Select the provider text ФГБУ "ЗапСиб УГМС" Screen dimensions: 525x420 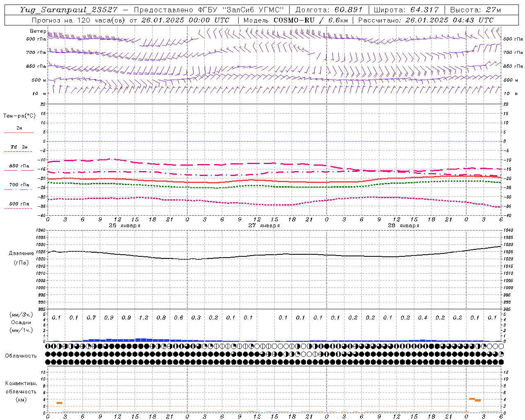pyautogui.click(x=241, y=10)
